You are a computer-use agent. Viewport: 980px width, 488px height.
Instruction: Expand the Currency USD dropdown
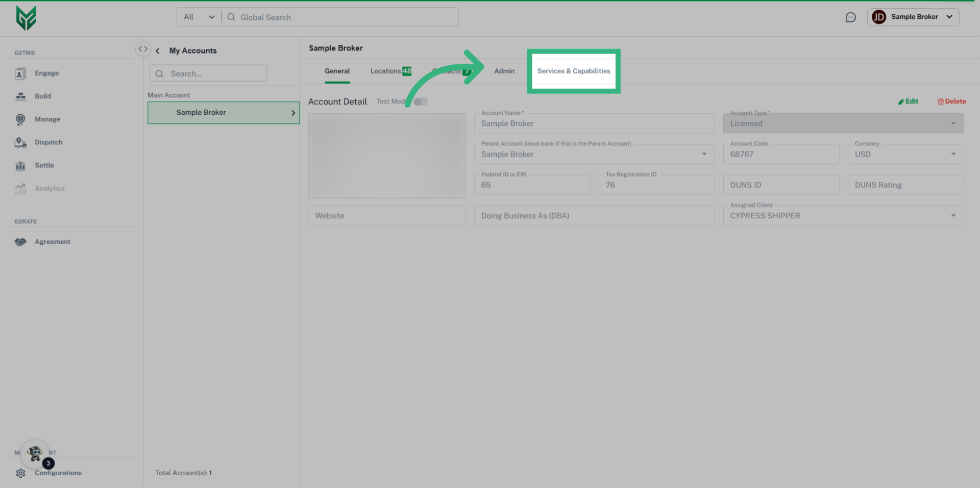[952, 154]
